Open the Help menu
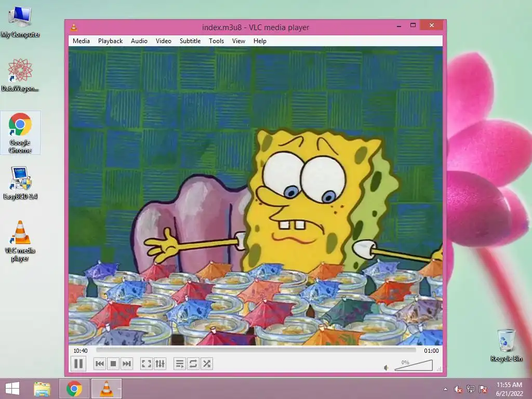This screenshot has width=532, height=399. click(x=260, y=41)
